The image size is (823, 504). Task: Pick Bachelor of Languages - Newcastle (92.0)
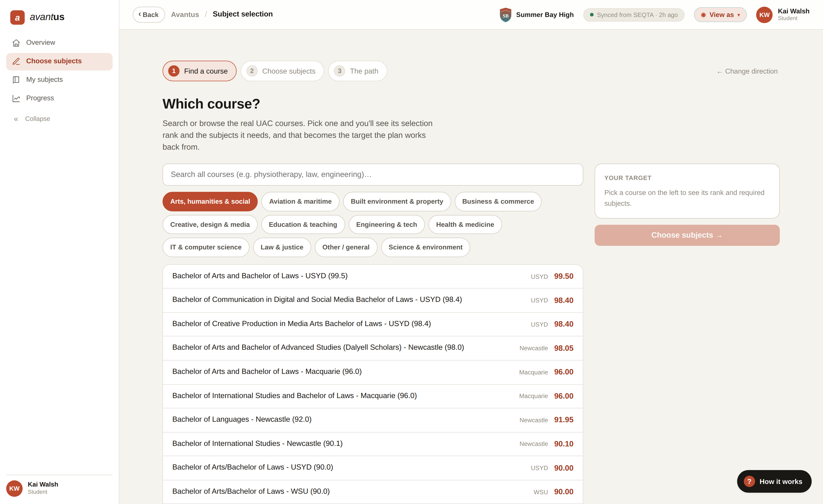372,420
